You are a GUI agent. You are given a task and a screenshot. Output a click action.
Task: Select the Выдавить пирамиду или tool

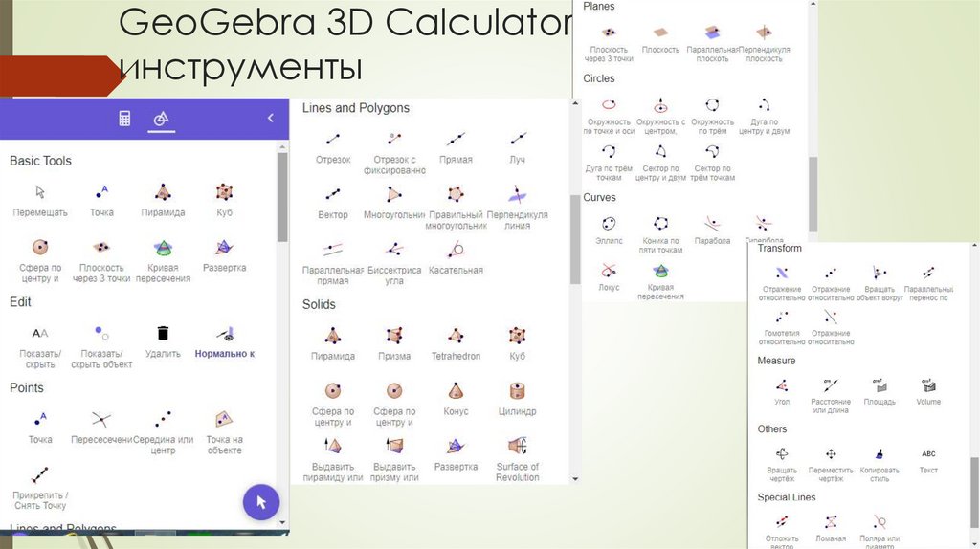(332, 460)
